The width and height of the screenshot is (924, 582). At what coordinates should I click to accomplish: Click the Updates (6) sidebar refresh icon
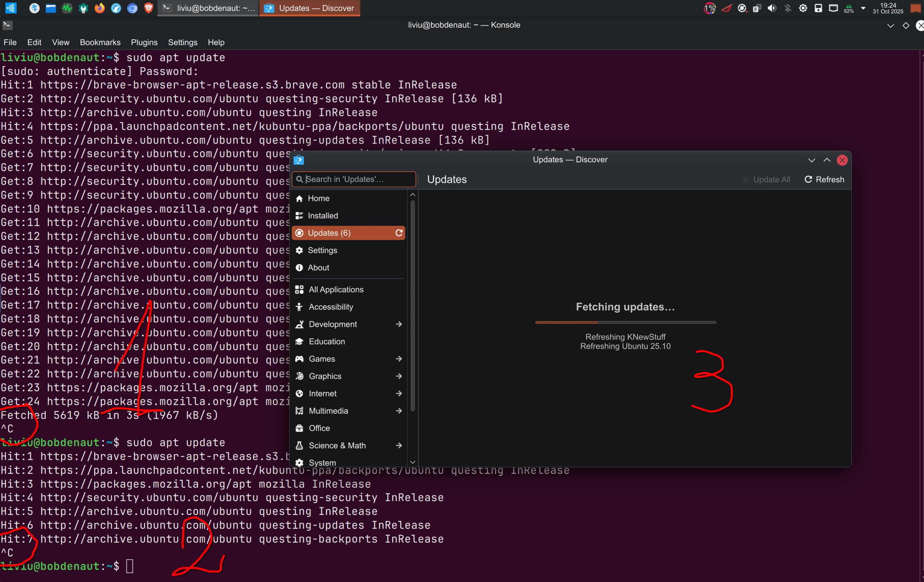399,233
